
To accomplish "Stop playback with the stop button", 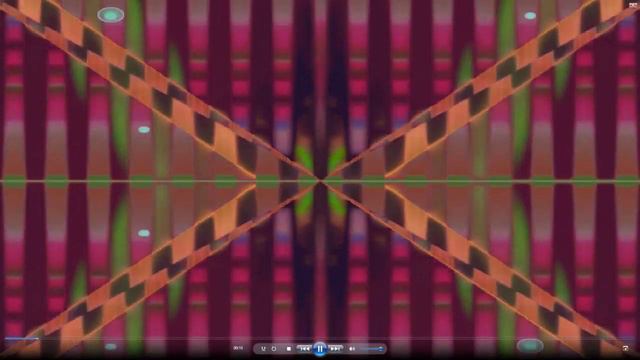I will 289,349.
